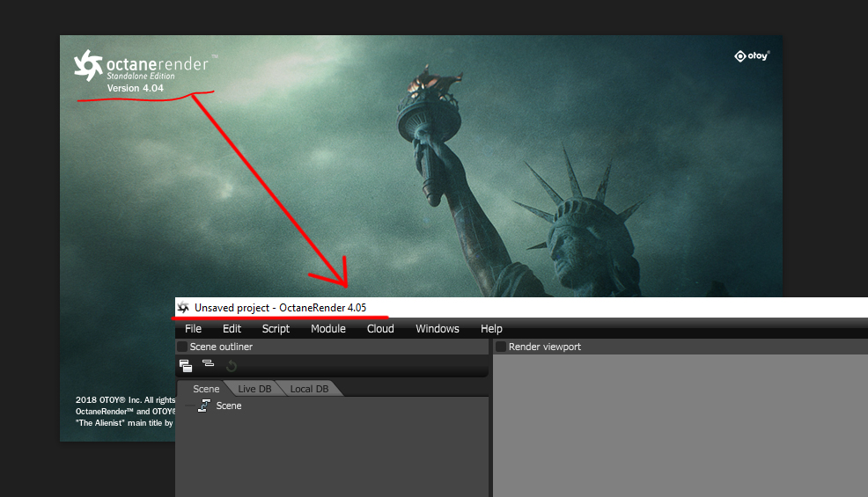The height and width of the screenshot is (497, 868).
Task: Click the otoy logo on the splash screen
Action: [752, 56]
